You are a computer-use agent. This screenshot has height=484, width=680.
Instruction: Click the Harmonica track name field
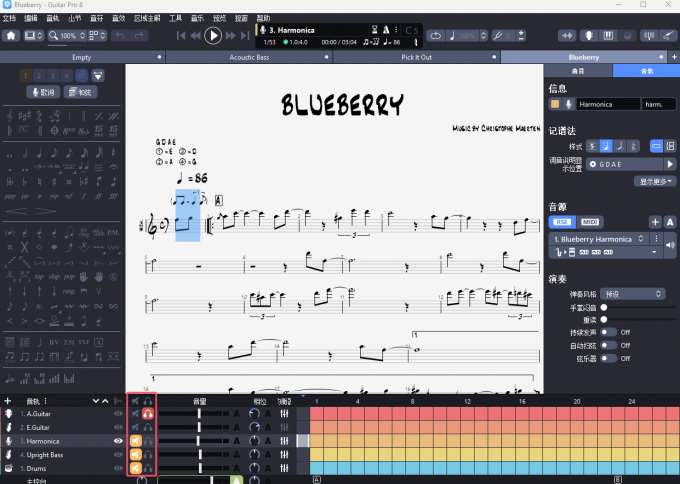tap(607, 103)
